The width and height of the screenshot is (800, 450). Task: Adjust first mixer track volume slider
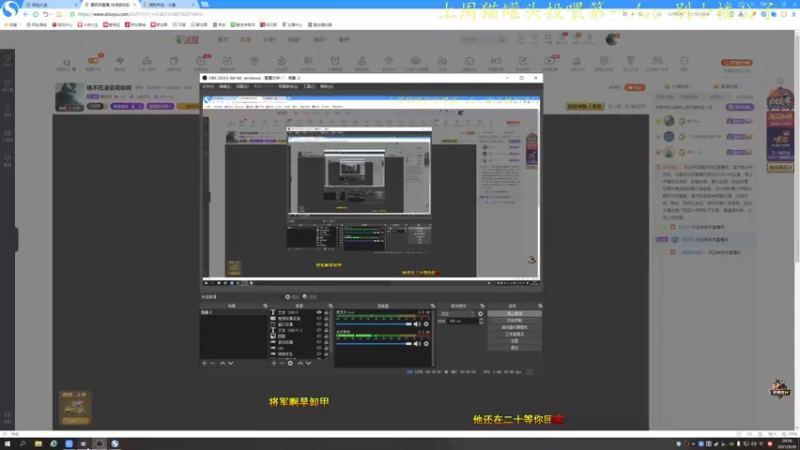point(374,324)
